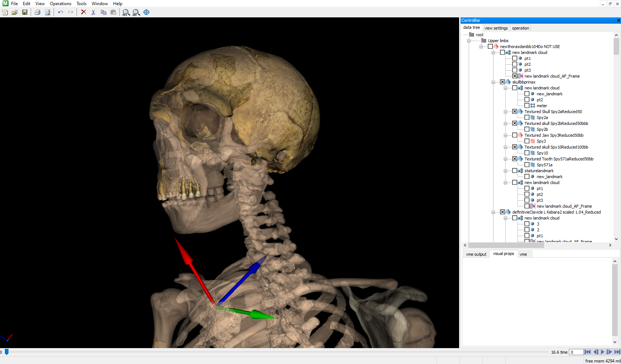The width and height of the screenshot is (621, 364).
Task: Collapse the Upper limbs tree node
Action: (469, 41)
